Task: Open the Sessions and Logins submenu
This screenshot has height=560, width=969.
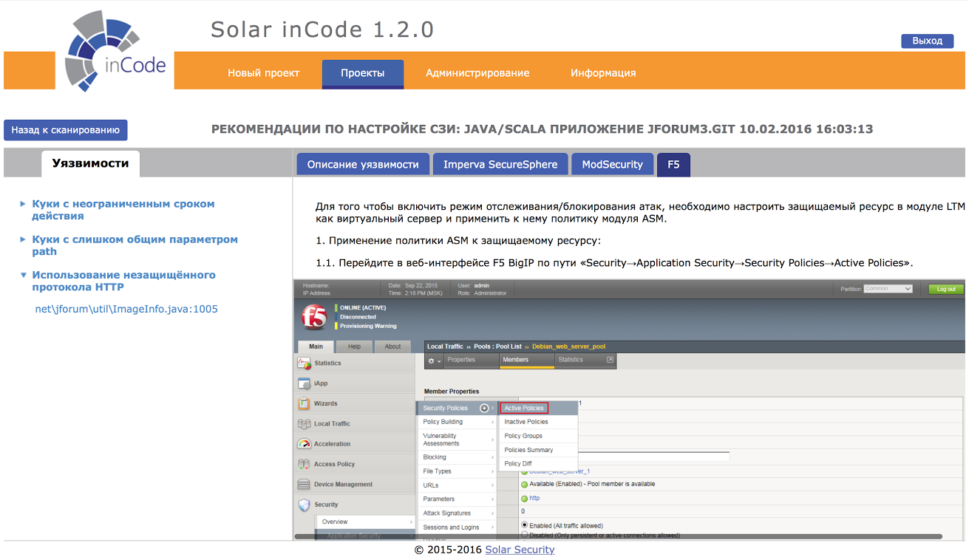Action: (x=457, y=527)
